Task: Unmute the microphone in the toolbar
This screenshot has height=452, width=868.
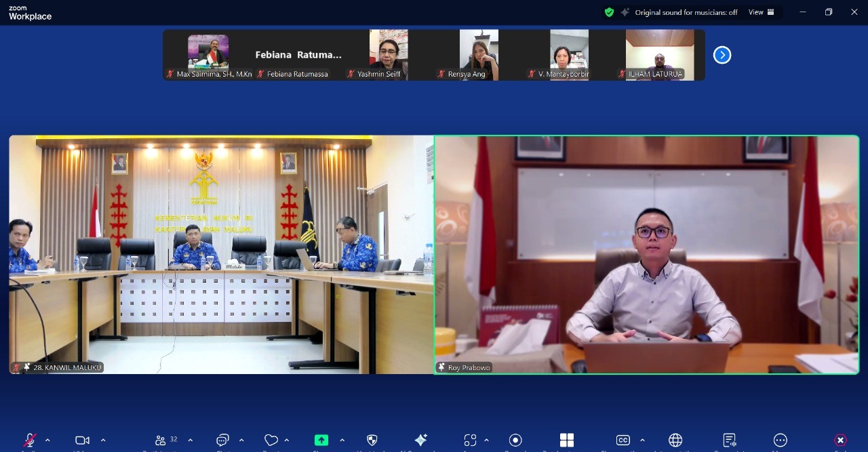Action: 29,440
